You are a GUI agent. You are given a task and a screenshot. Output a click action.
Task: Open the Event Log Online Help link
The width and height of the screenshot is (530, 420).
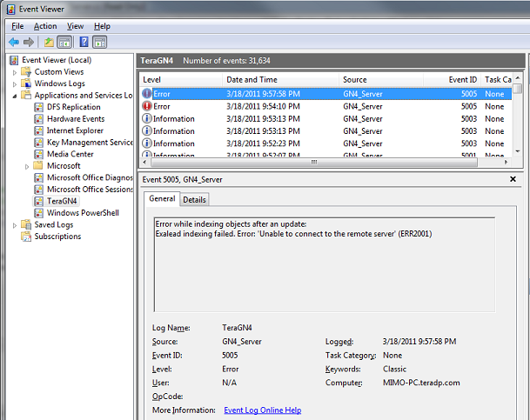click(263, 410)
